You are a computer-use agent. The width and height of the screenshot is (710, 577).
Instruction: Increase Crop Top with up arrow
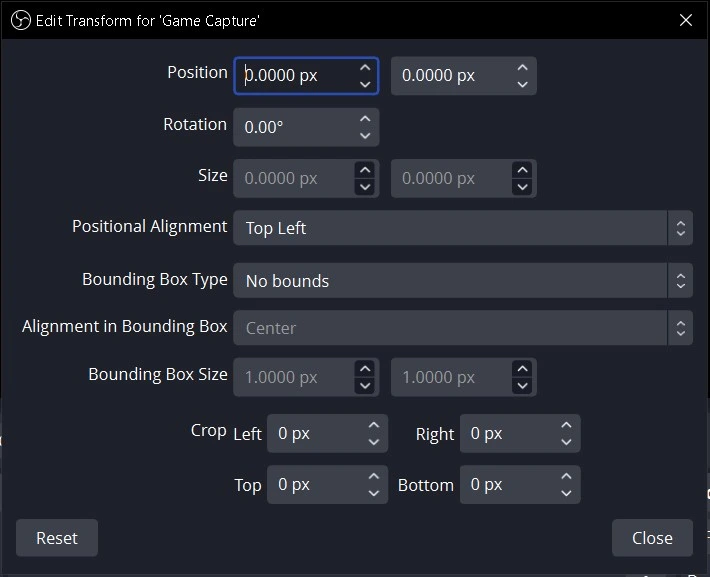pyautogui.click(x=374, y=476)
